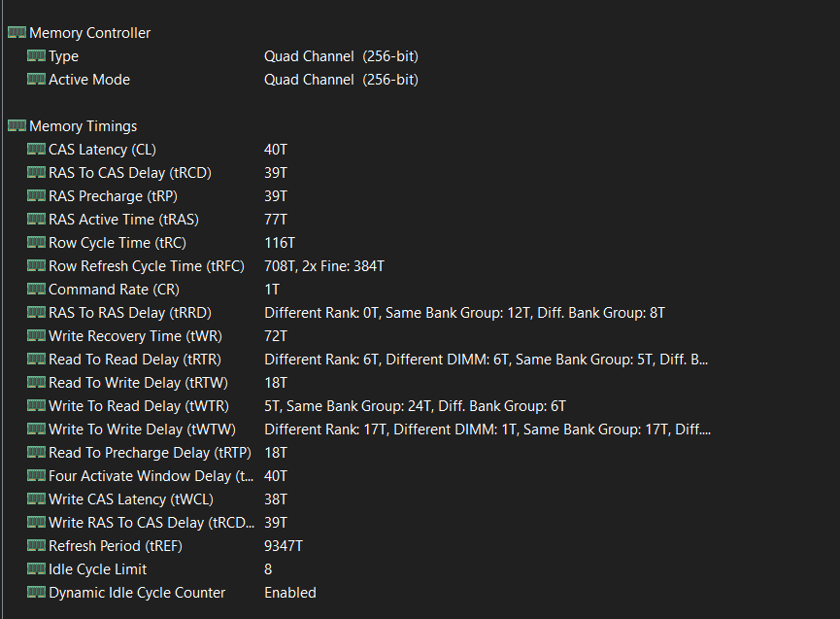
Task: Select the Write CAS Latency (tWCL) row
Action: (420, 499)
